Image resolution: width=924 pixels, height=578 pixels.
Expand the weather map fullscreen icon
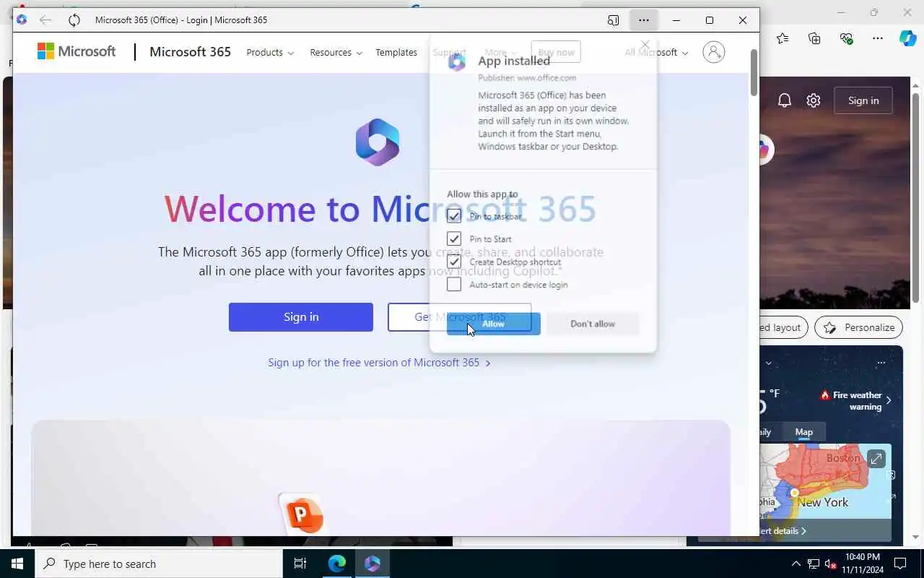(x=876, y=459)
